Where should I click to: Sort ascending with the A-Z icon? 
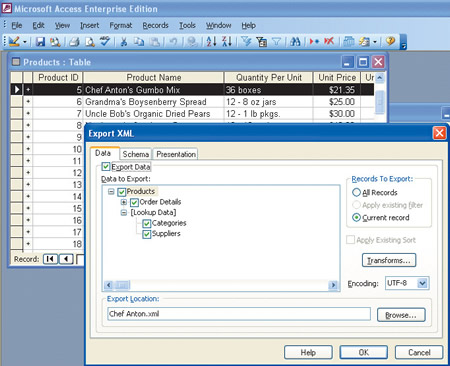[211, 42]
